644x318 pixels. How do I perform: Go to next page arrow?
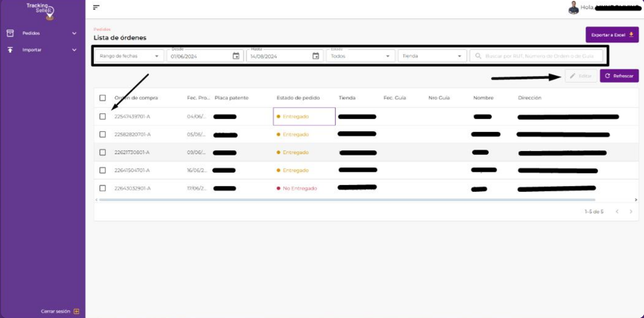(x=631, y=211)
